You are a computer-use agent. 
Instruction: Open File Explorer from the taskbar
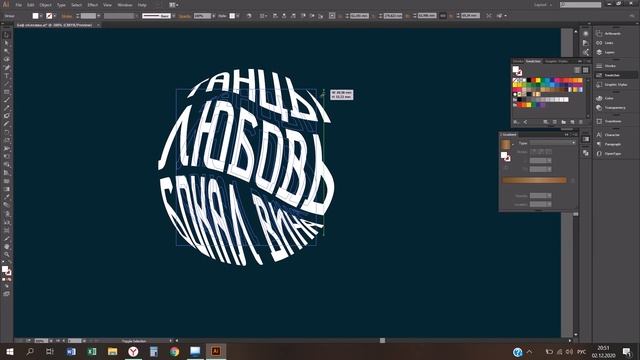[113, 351]
